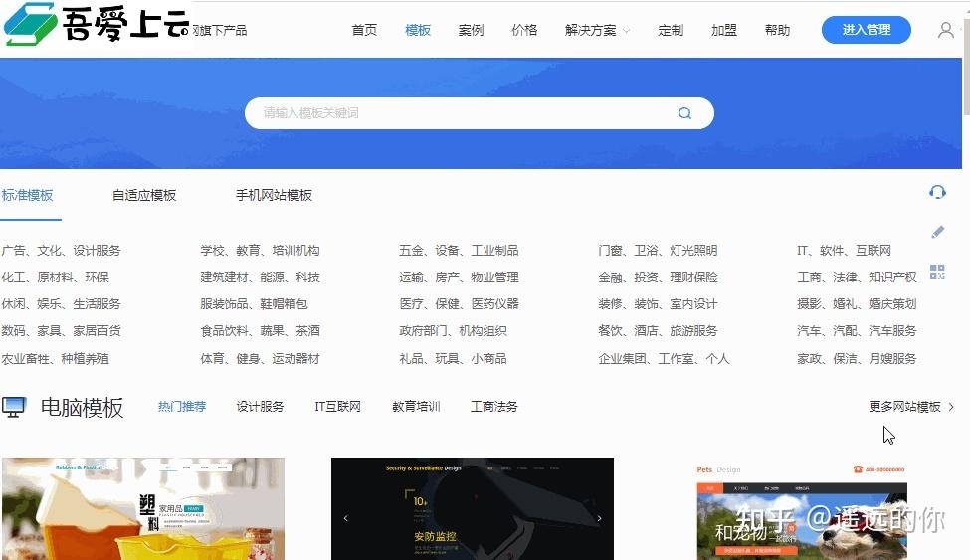Click next arrow on 安防监控 thumbnail
Viewport: 970px width, 560px height.
click(599, 518)
